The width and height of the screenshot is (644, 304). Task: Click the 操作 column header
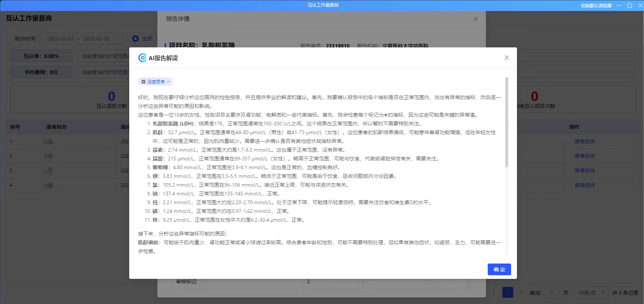574,127
